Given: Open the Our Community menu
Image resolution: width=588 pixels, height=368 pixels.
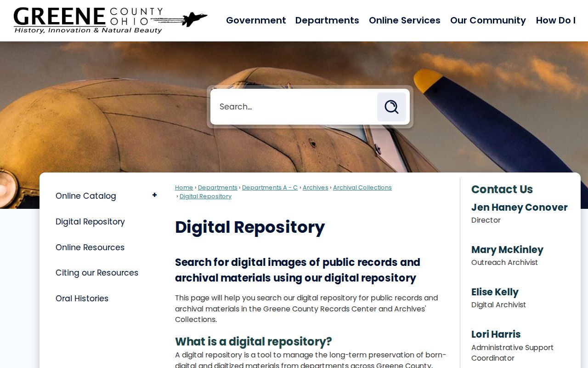Looking at the screenshot, I should pos(488,20).
